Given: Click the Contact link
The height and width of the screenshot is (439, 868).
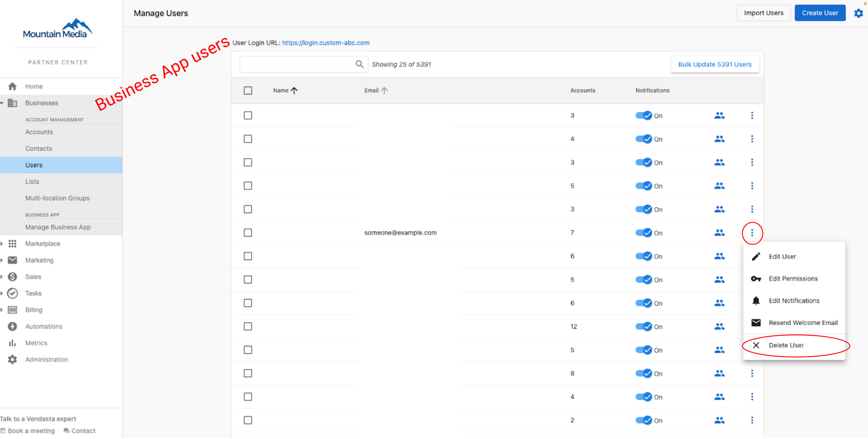Looking at the screenshot, I should pyautogui.click(x=80, y=431).
